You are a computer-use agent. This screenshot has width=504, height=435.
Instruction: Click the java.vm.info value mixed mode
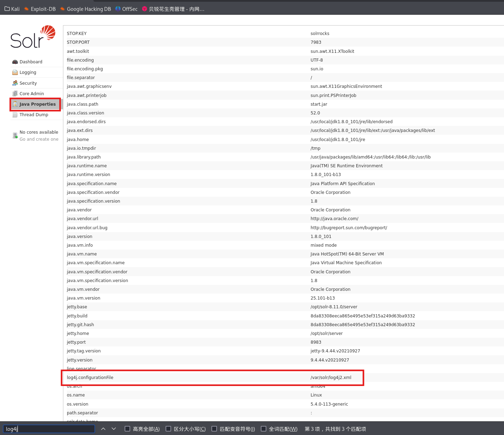323,245
